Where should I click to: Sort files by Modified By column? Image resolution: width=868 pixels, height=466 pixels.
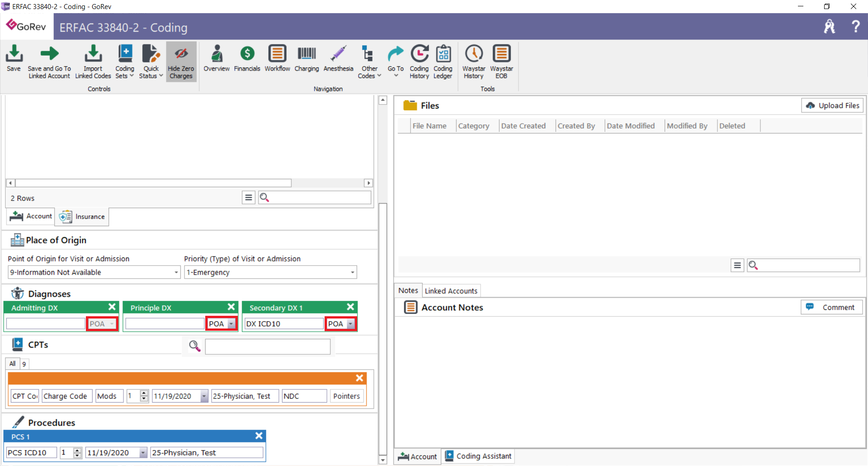[687, 126]
